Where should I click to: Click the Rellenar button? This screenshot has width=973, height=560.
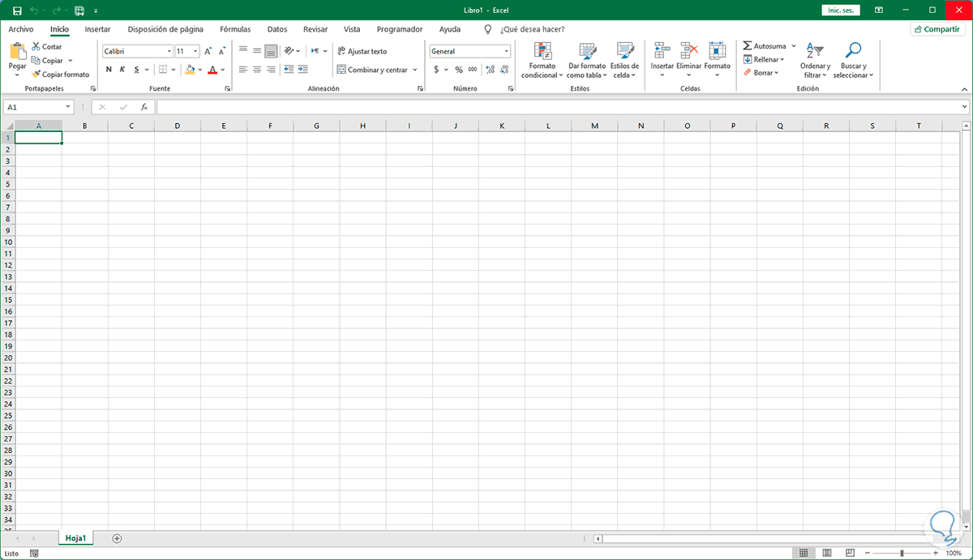click(764, 59)
